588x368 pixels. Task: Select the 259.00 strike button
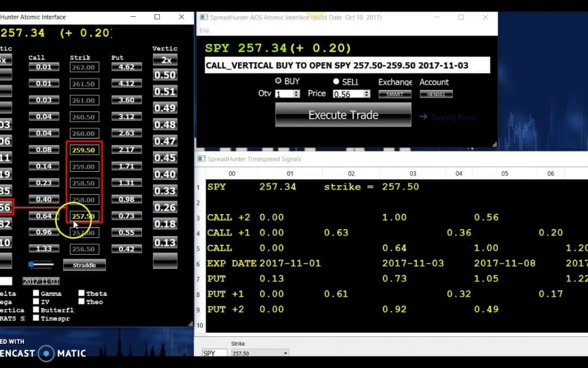point(84,166)
